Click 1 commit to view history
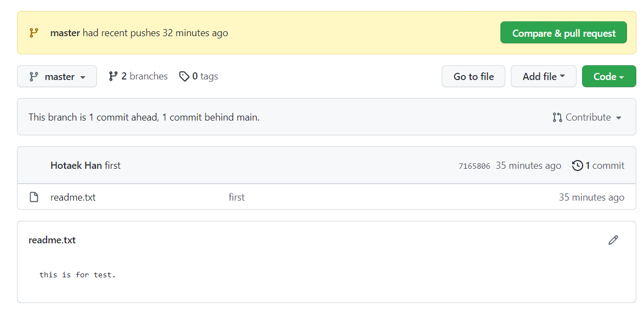The image size is (644, 325). point(604,166)
